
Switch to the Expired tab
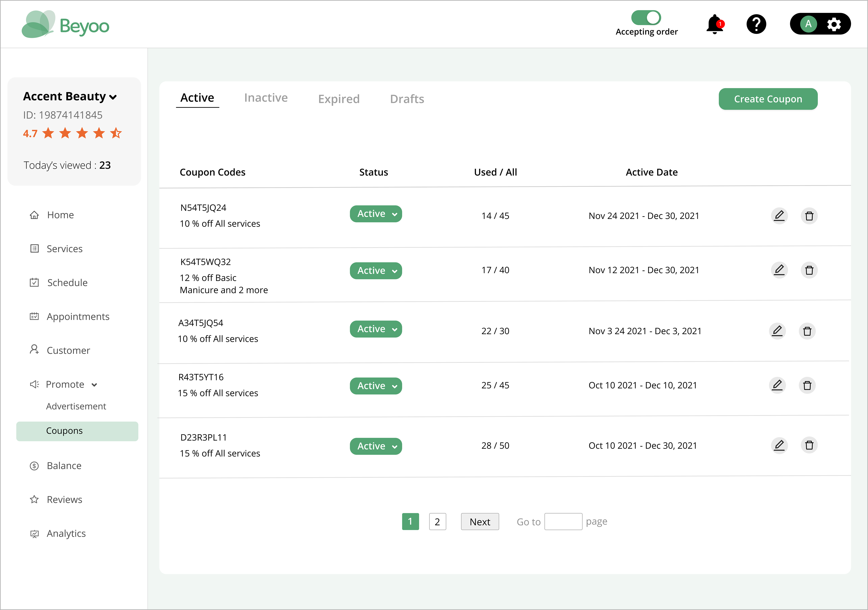339,99
